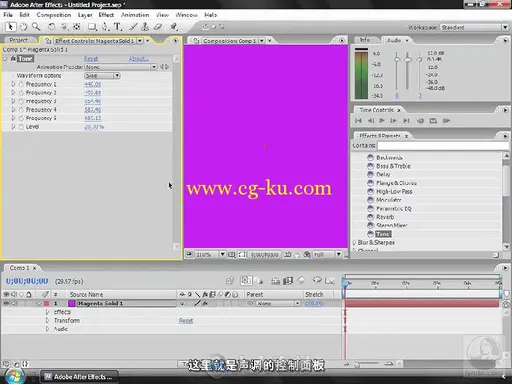Click Reset link for Tone effect
Viewport: 512px width, 384px height.
91,59
